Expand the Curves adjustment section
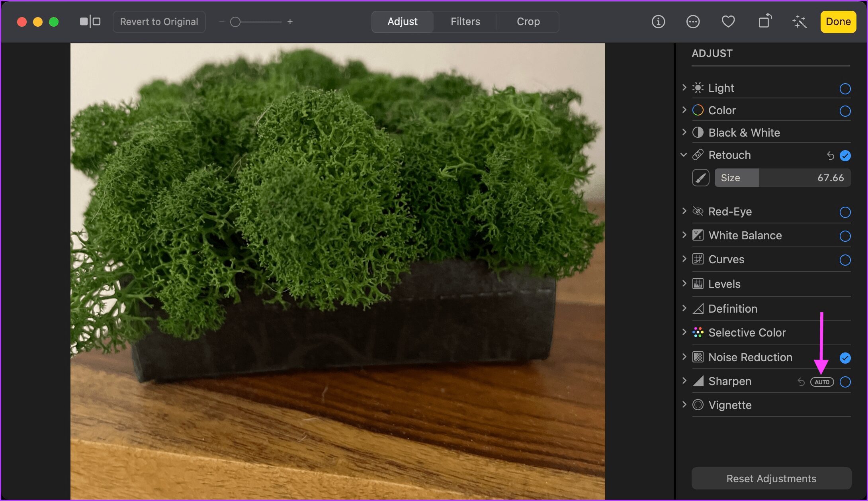The height and width of the screenshot is (501, 868). click(685, 259)
